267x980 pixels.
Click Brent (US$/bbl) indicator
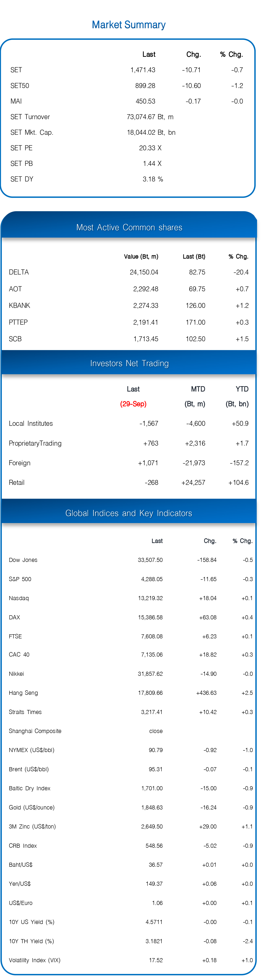tap(29, 769)
